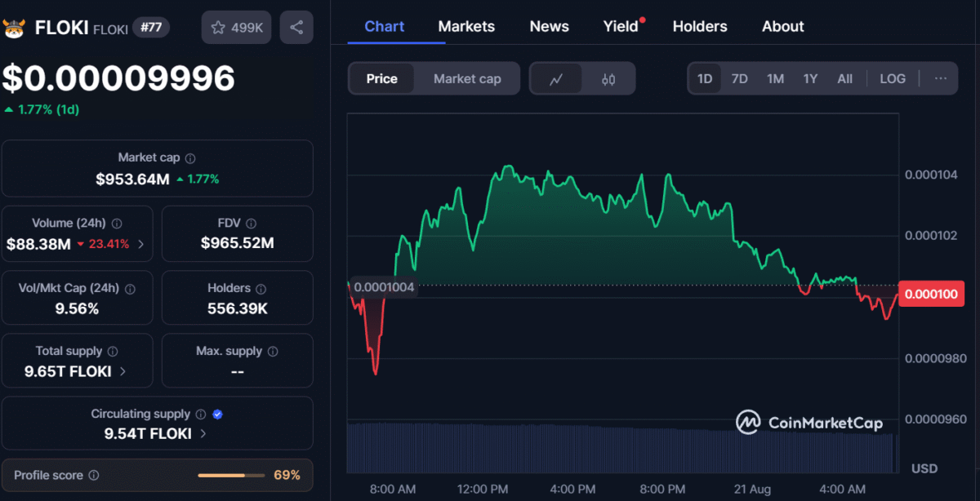Switch to candlestick chart icon

click(608, 79)
